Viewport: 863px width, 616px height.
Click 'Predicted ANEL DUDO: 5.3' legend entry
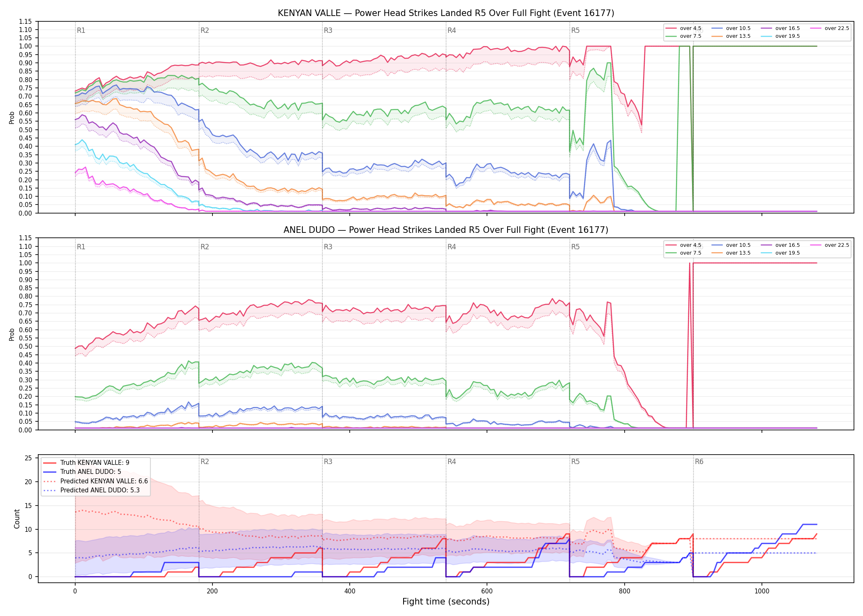pos(91,490)
